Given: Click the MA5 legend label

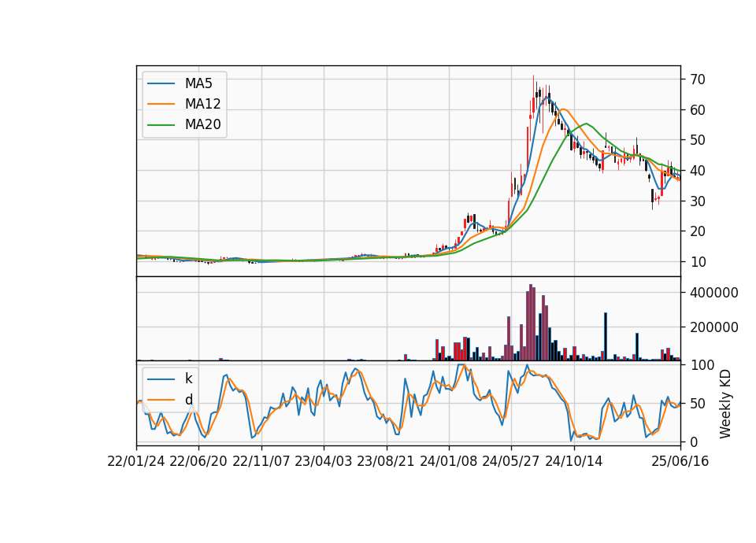Looking at the screenshot, I should (198, 83).
